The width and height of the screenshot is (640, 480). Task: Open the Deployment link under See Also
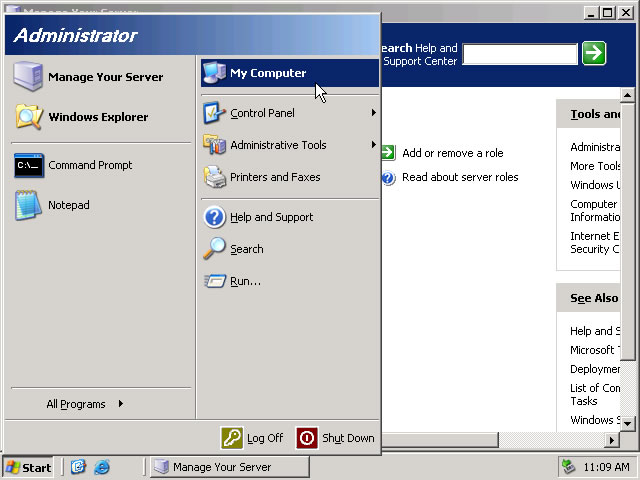[x=595, y=369]
